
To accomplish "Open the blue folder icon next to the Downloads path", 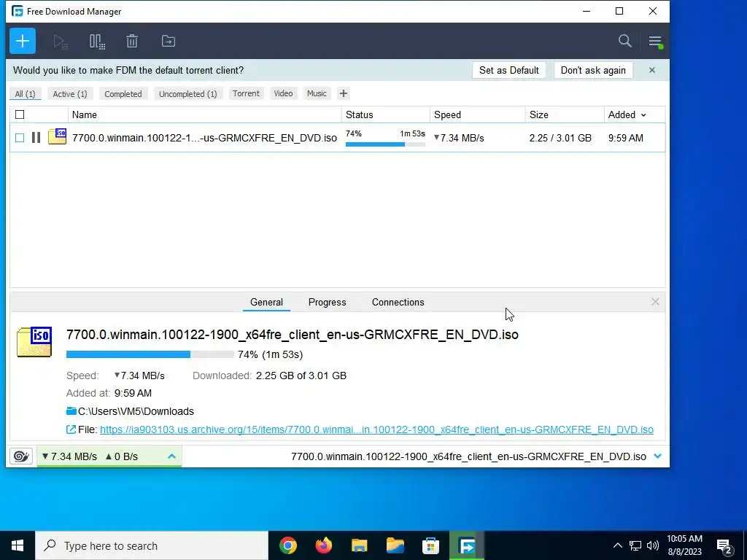I will (x=71, y=411).
